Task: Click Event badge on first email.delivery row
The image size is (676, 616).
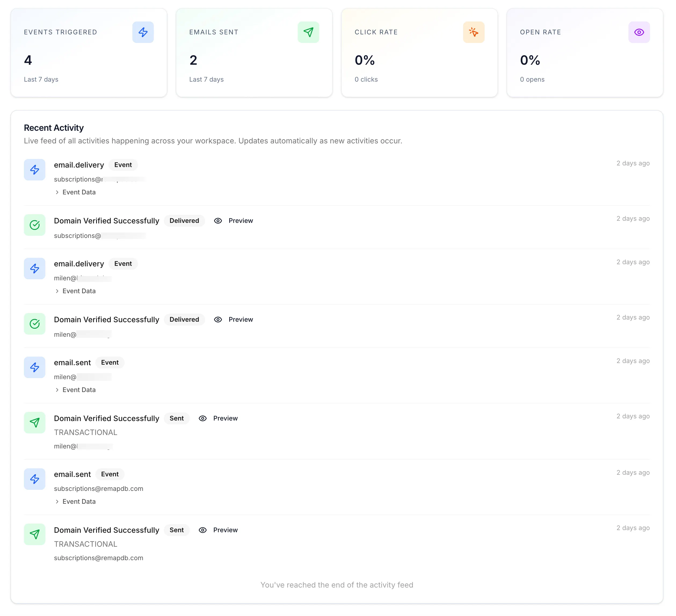Action: pyautogui.click(x=123, y=165)
